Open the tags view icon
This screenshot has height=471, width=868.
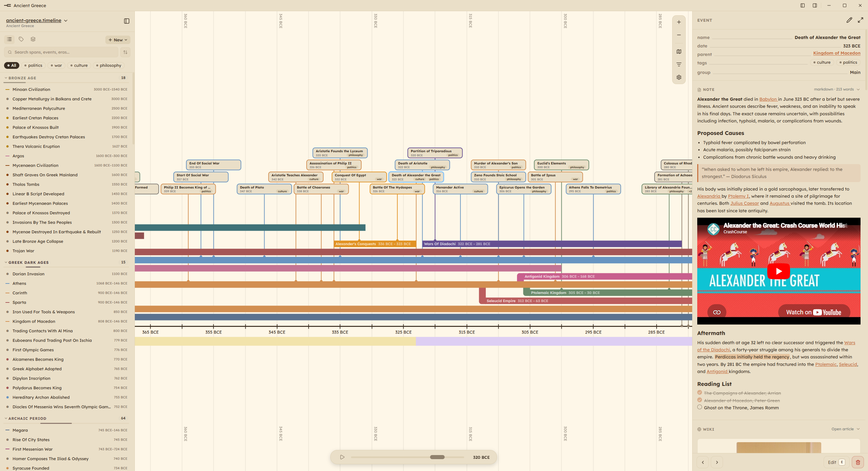click(x=21, y=39)
